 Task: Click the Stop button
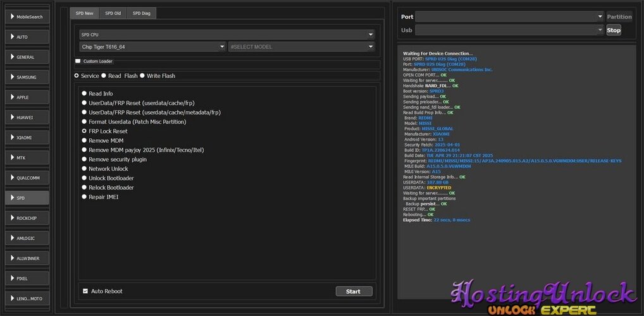click(x=614, y=30)
